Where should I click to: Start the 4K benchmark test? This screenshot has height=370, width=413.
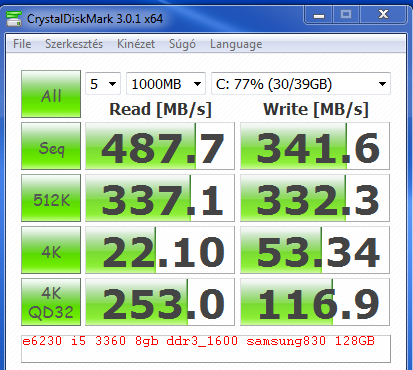pos(51,250)
